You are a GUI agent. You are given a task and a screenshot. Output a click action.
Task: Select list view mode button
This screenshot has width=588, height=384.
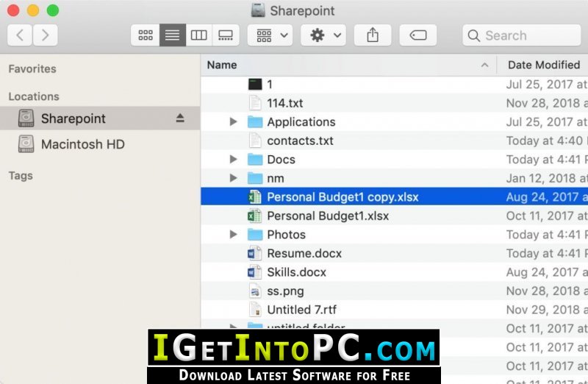(x=173, y=35)
